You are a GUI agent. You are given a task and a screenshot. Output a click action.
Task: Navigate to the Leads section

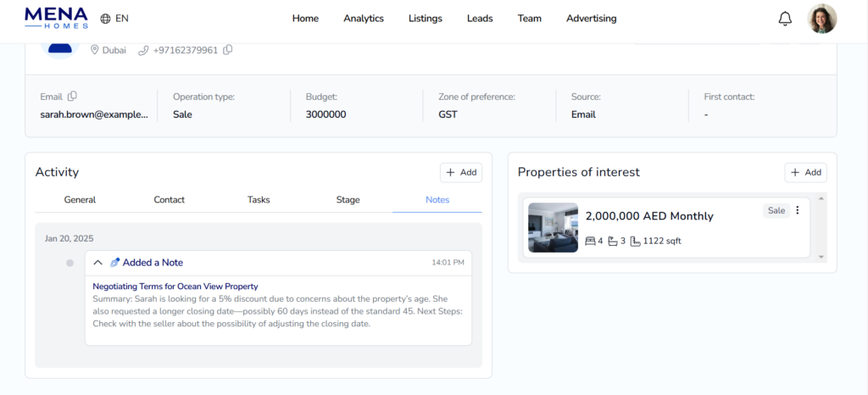480,19
